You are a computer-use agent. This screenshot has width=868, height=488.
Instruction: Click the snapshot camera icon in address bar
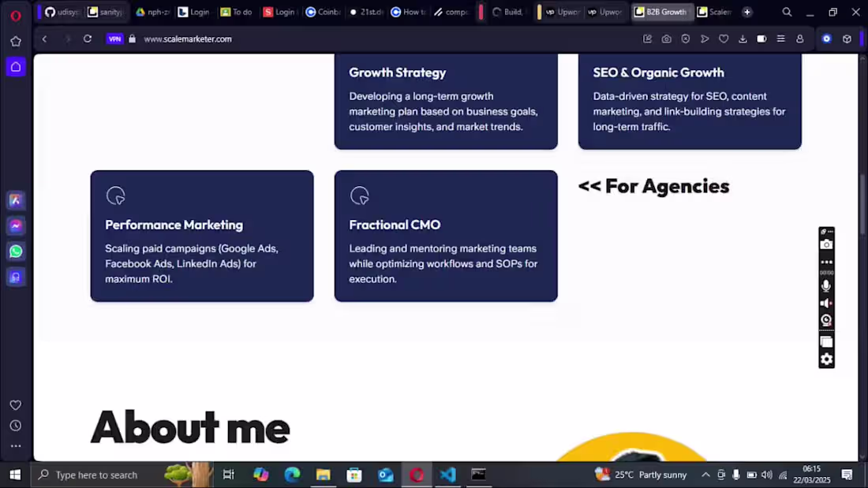tap(667, 39)
